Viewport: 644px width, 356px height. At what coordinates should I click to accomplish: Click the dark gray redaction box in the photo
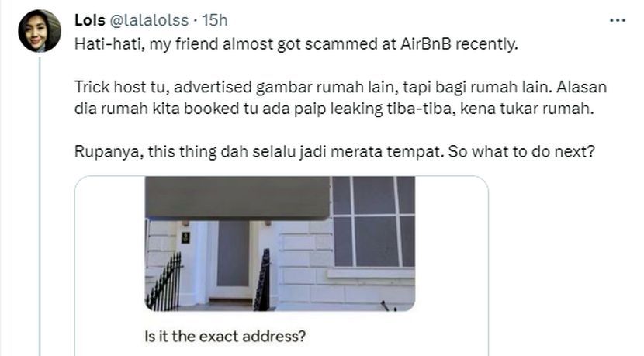tap(237, 198)
